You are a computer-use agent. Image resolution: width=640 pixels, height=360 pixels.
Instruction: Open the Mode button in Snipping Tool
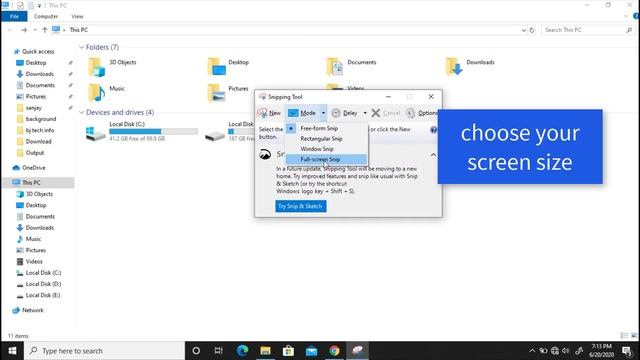(x=302, y=113)
